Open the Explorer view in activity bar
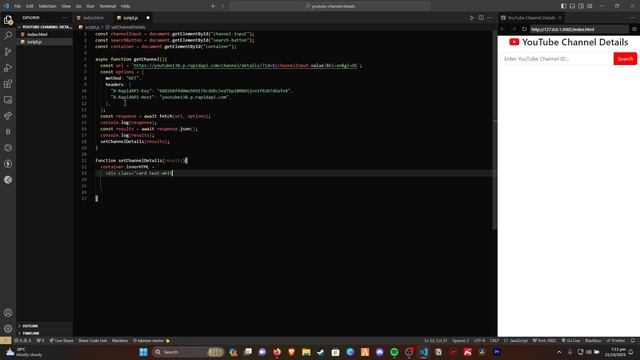The width and height of the screenshot is (640, 360). click(x=8, y=19)
